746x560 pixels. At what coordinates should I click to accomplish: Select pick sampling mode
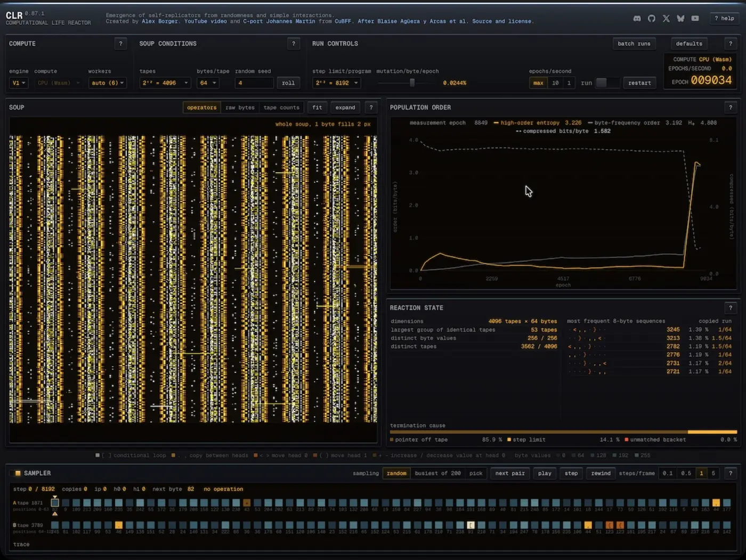tap(476, 473)
